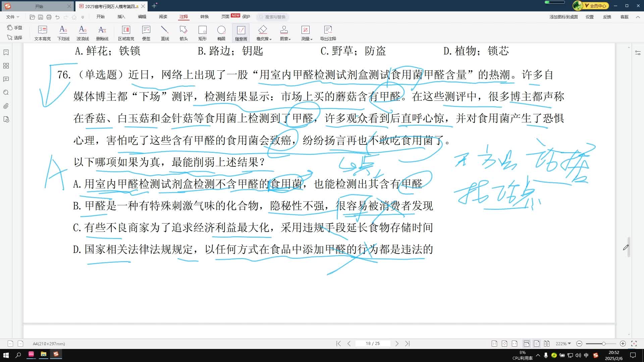Select the 波浪线 wavy underline tool
This screenshot has height=362, width=644.
click(x=82, y=33)
